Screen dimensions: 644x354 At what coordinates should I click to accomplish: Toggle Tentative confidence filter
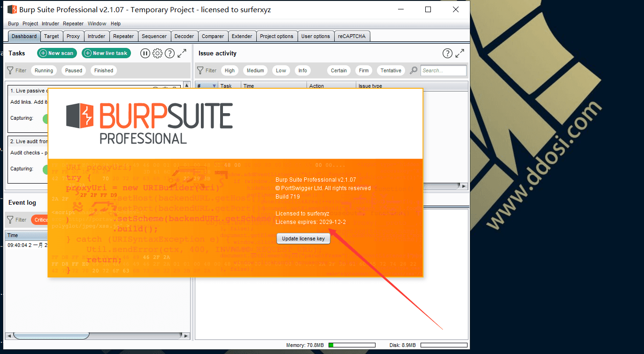pos(391,70)
